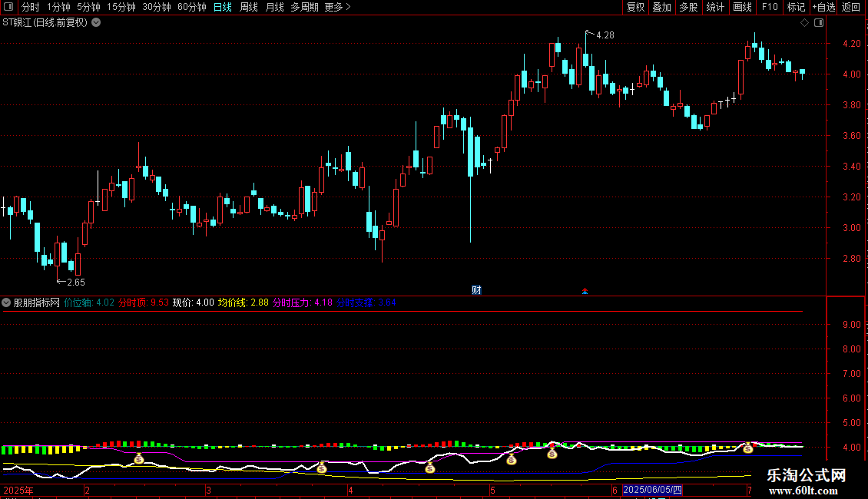Click the diamond icon at chart top-right
Viewport: 868px width, 499px height.
coord(805,23)
